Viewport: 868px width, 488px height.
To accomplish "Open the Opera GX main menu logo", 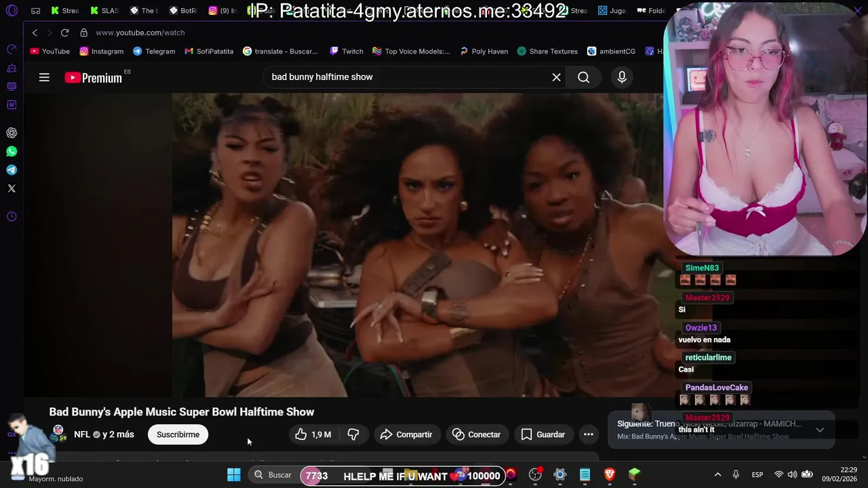I will coord(12,11).
